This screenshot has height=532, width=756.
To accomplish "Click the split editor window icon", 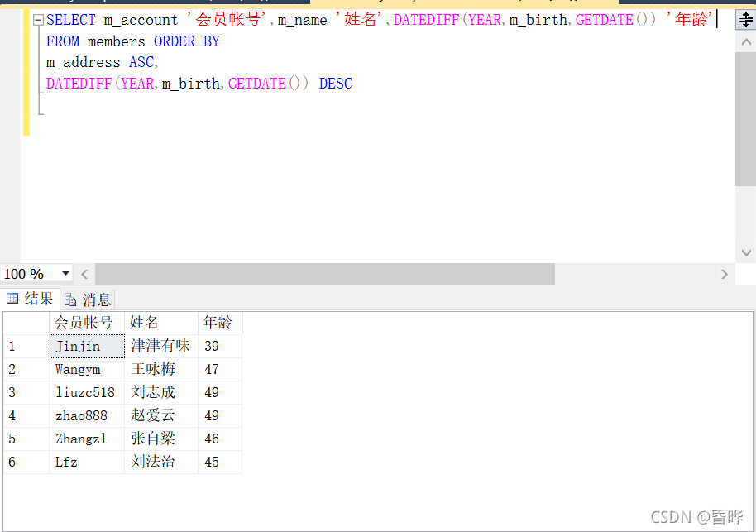I will 745,20.
